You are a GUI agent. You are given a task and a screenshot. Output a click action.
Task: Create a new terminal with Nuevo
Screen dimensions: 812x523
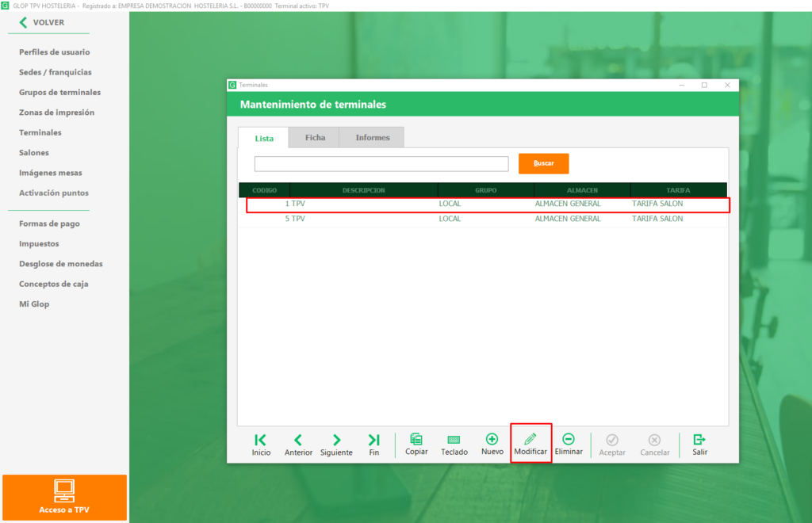coord(492,445)
